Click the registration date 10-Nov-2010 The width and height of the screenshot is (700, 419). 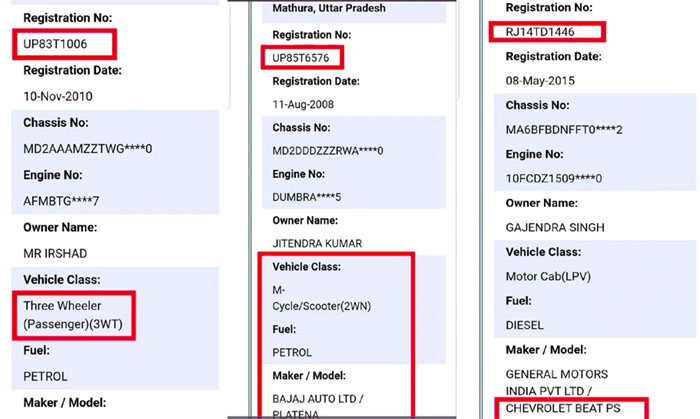(58, 96)
